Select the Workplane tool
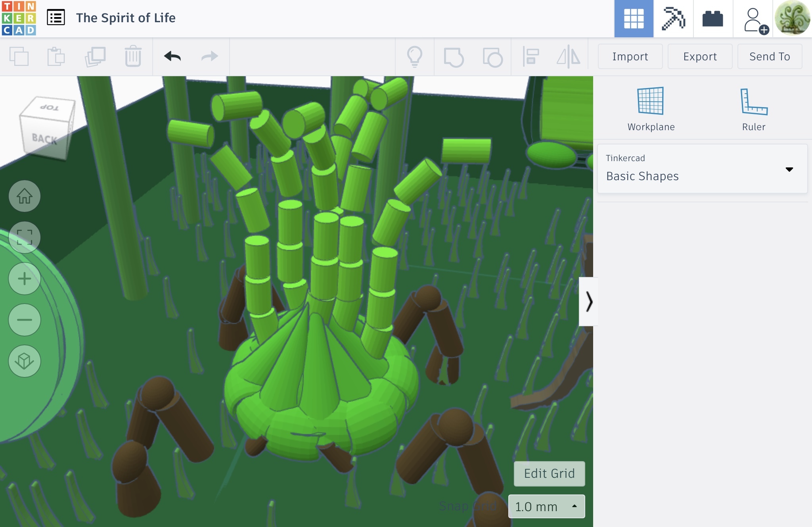The height and width of the screenshot is (527, 812). point(651,109)
